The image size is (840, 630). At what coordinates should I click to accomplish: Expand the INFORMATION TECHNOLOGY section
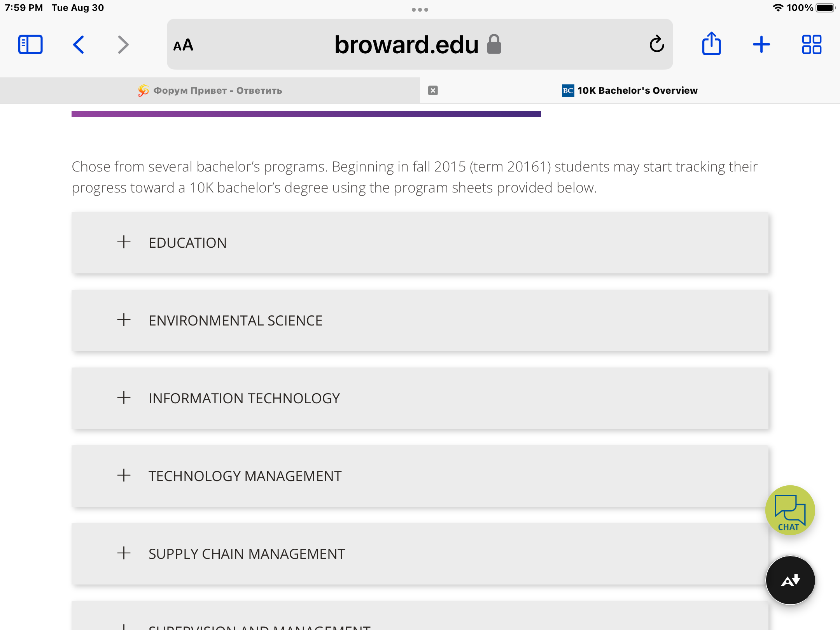(x=420, y=398)
